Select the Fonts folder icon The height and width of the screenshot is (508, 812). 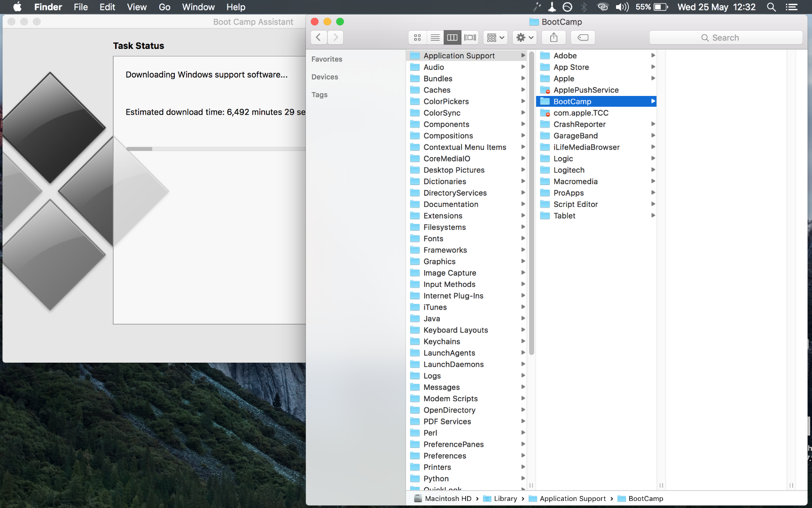[x=415, y=238]
